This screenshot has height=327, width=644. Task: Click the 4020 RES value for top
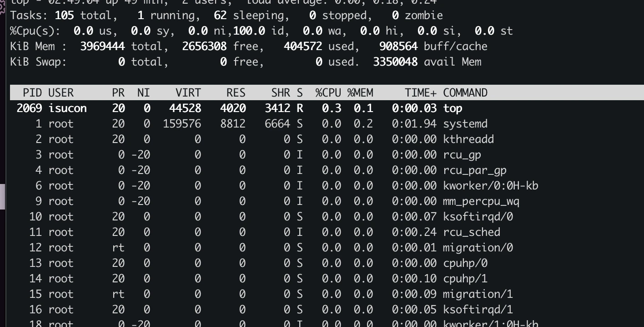tap(233, 108)
